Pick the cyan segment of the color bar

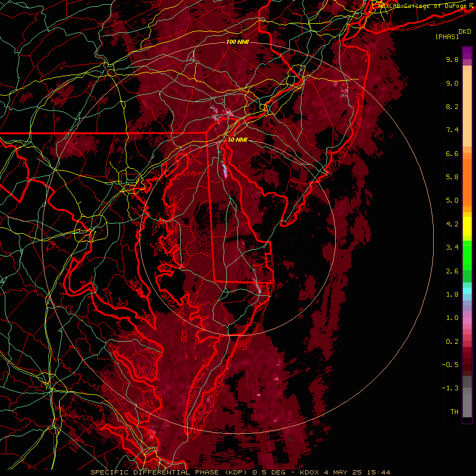click(x=467, y=291)
